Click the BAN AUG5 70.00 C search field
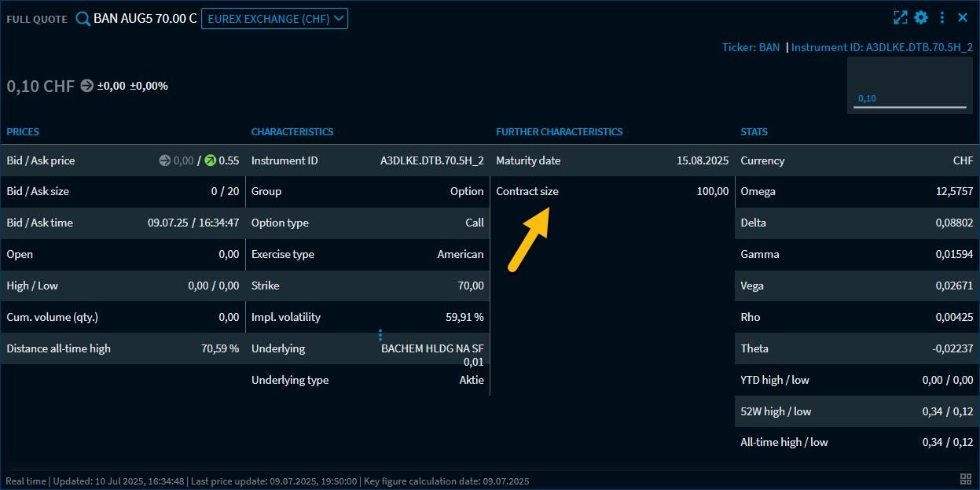This screenshot has width=980, height=490. [x=145, y=19]
